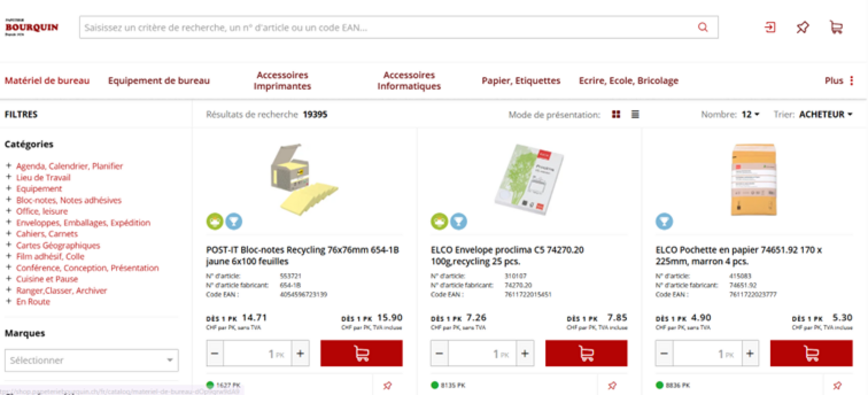The width and height of the screenshot is (868, 395).
Task: Open POST-IT Bloc-notes Recycling product title
Action: pyautogui.click(x=303, y=255)
